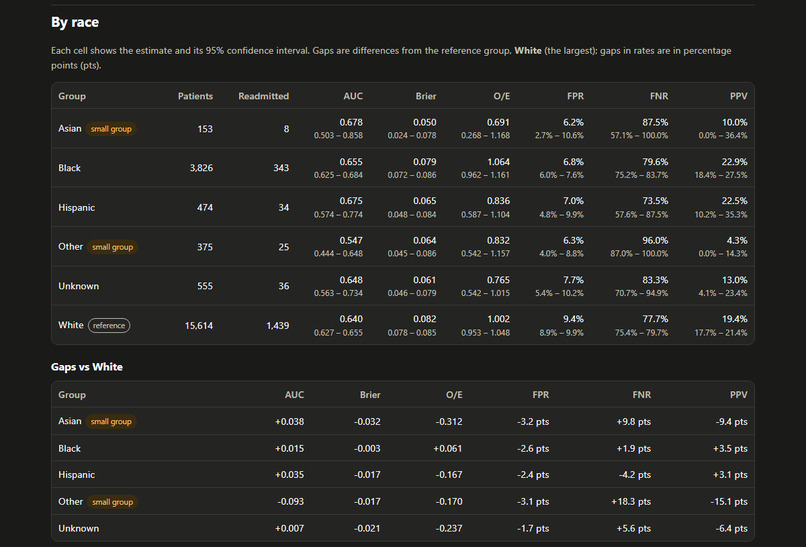The height and width of the screenshot is (547, 806).
Task: Click the Hispanic patient count "474"
Action: (x=205, y=208)
